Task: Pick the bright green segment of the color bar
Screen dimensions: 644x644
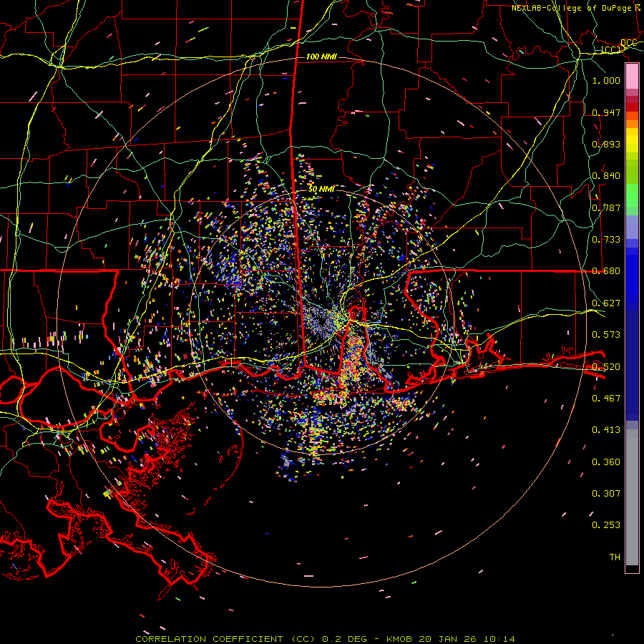Action: [632, 195]
